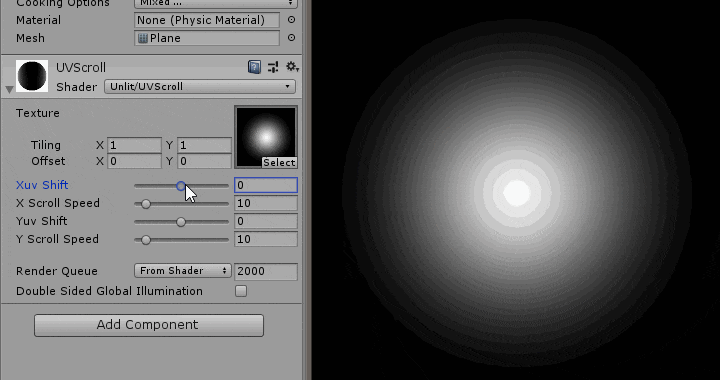The height and width of the screenshot is (380, 720).
Task: Pick a Physic Material via object picker circle
Action: 291,20
